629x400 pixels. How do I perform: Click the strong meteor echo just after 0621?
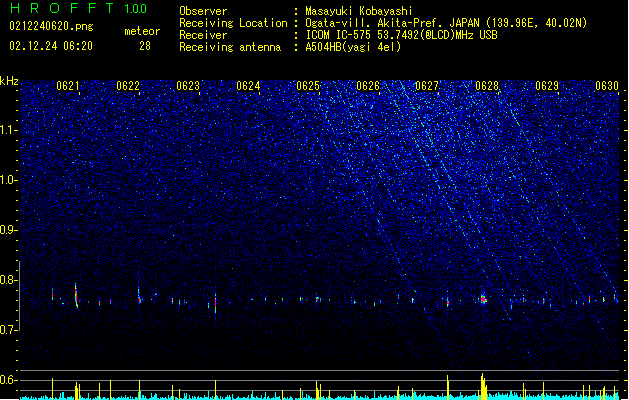(x=76, y=295)
